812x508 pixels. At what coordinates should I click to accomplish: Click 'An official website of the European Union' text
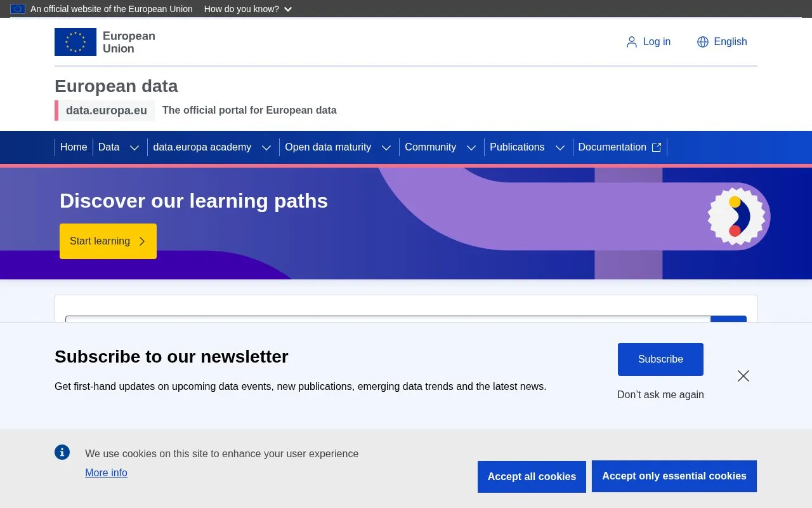coord(112,9)
